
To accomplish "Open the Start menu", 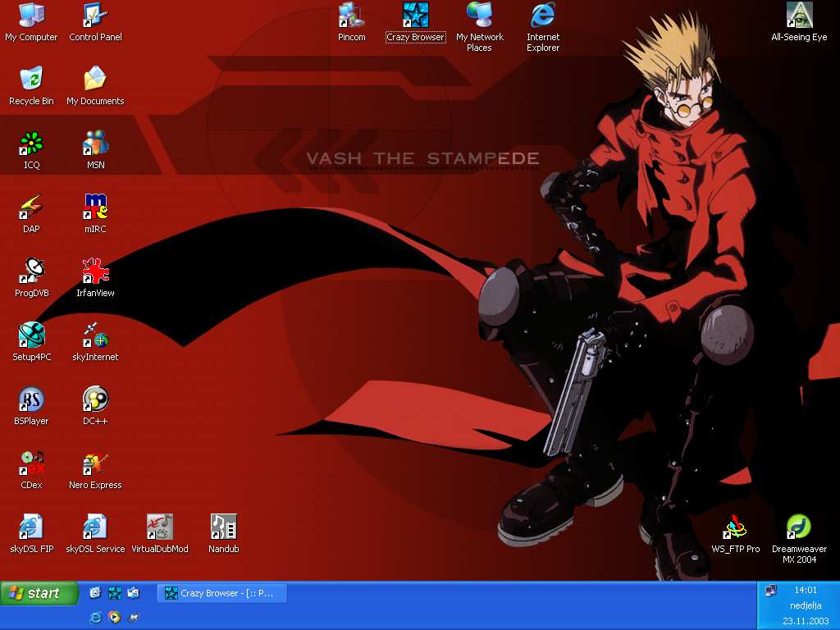I will (39, 593).
